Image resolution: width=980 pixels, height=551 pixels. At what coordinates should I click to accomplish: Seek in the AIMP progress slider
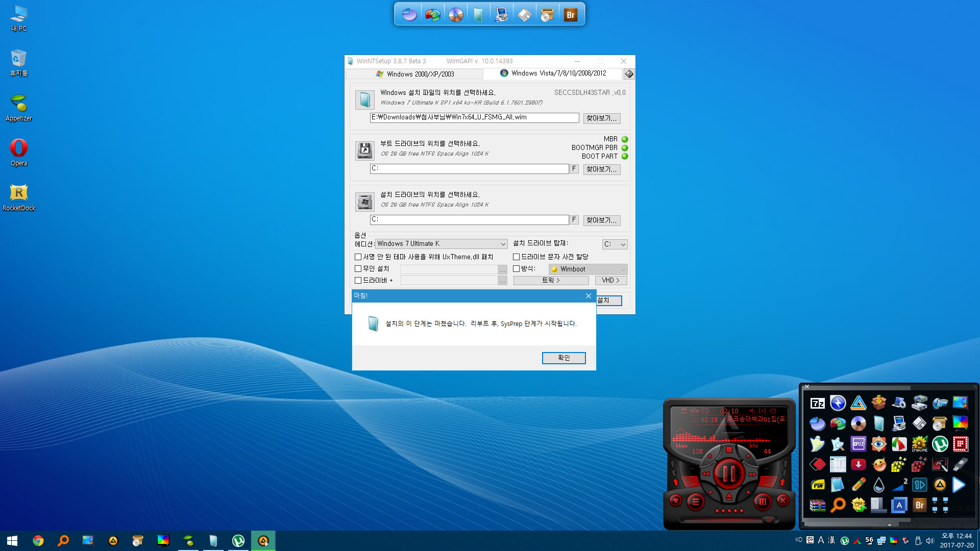[x=729, y=520]
